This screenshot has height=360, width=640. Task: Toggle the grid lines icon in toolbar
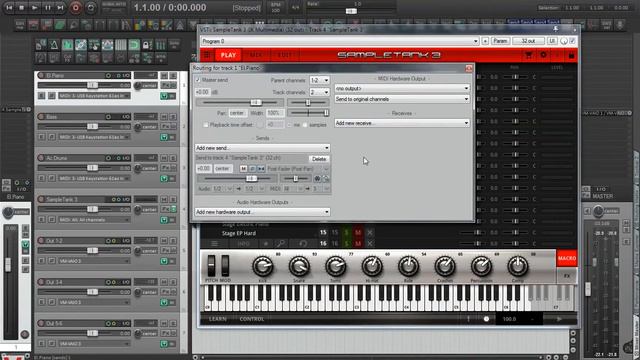click(121, 44)
